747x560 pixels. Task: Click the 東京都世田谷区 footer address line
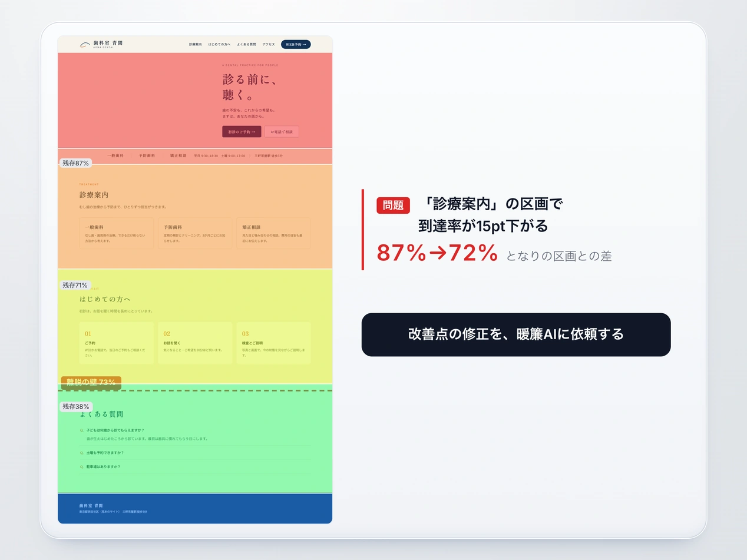coord(113,512)
